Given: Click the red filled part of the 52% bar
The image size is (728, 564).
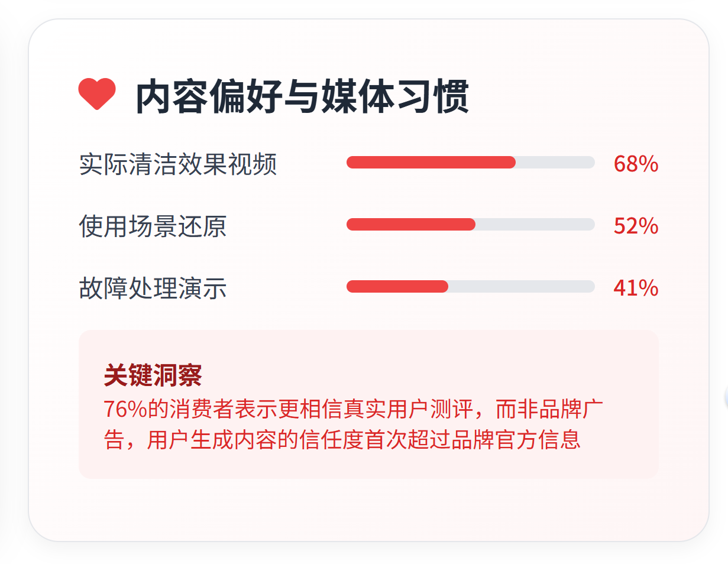Looking at the screenshot, I should click(410, 225).
